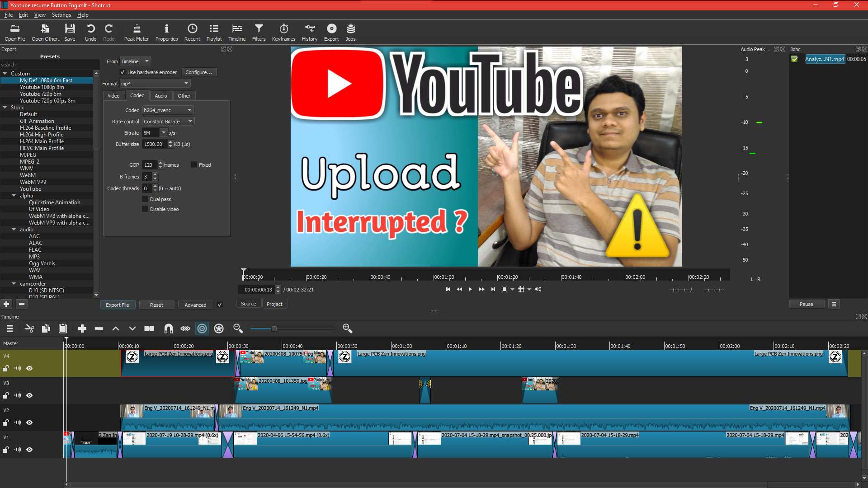868x488 pixels.
Task: Split clip at playhead
Action: pos(149,328)
